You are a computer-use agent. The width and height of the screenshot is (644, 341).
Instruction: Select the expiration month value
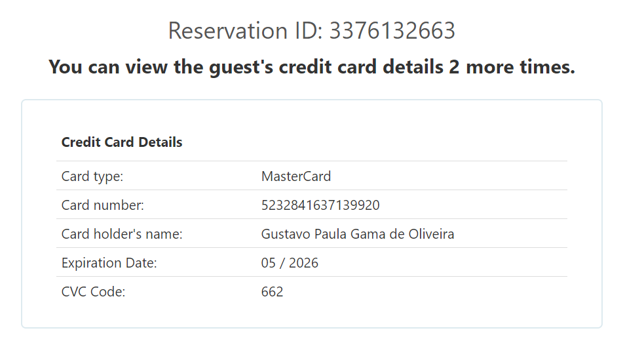pos(269,263)
